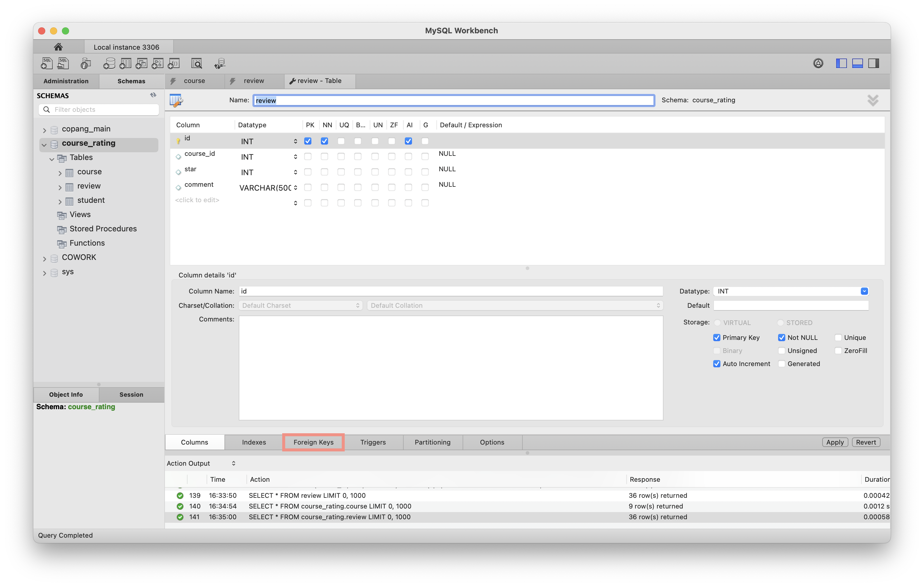Click the refresh schemas icon
Viewport: 924px width, 587px height.
[153, 95]
